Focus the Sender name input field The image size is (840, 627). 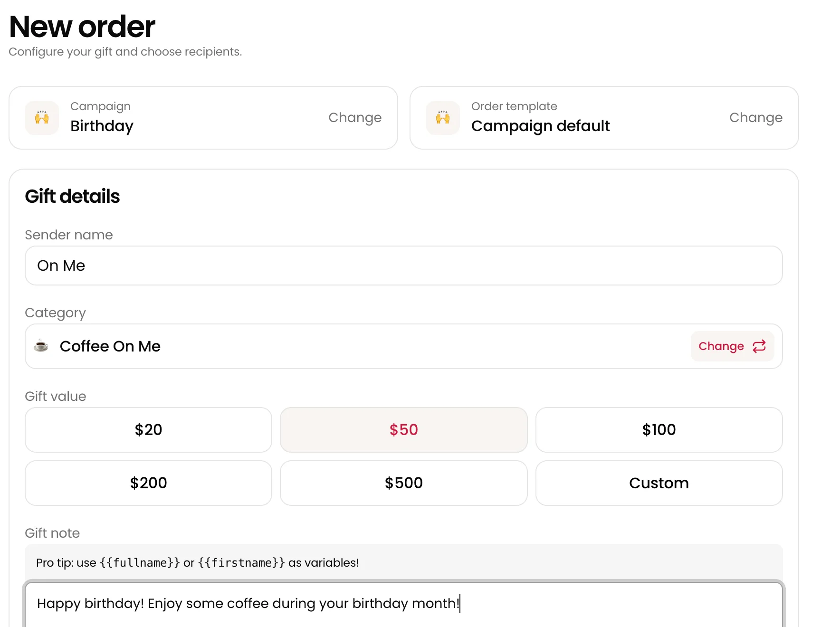(403, 266)
